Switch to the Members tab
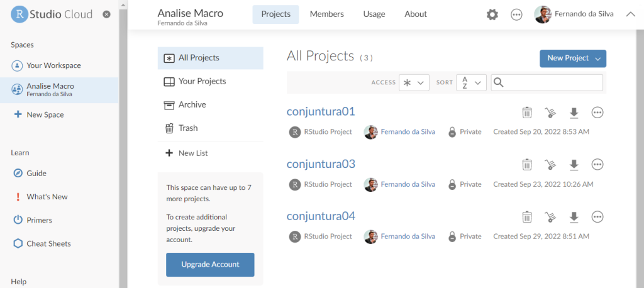This screenshot has height=288, width=644. (x=327, y=14)
